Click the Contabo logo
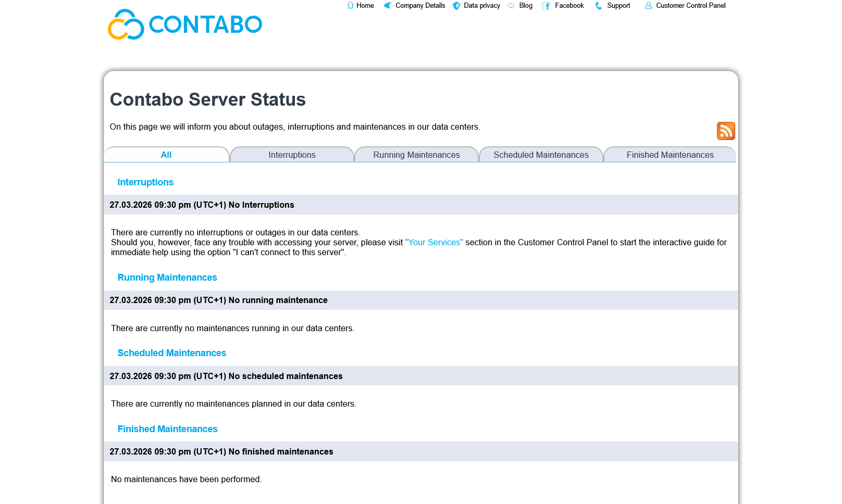842x504 pixels. click(185, 24)
